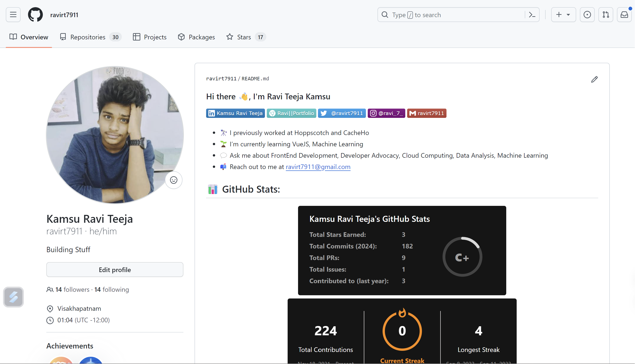Open the hamburger navigation menu
The width and height of the screenshot is (635, 364).
(x=13, y=15)
